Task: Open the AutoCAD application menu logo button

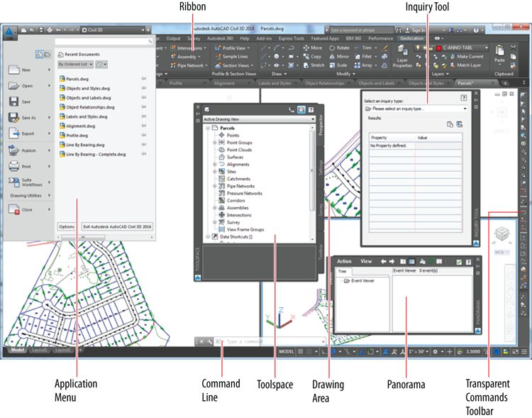Action: tap(10, 33)
